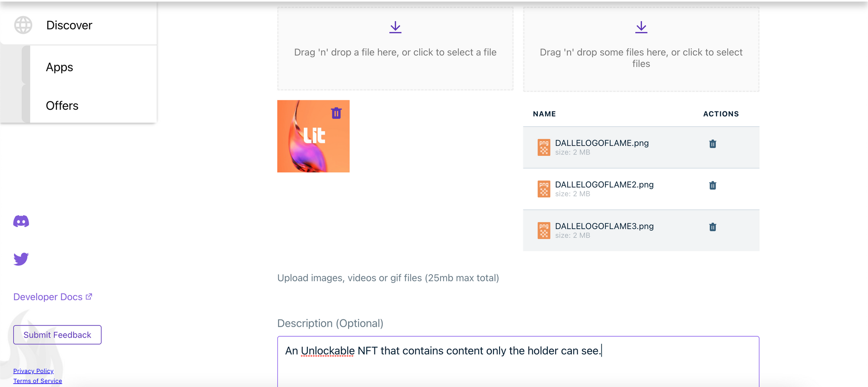Click the Submit Feedback button
Viewport: 868px width, 387px height.
pyautogui.click(x=57, y=335)
